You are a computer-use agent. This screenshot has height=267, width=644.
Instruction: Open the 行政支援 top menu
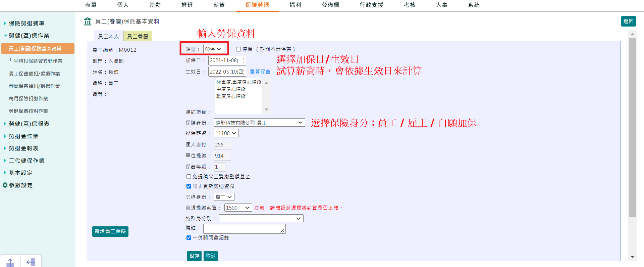pos(372,5)
